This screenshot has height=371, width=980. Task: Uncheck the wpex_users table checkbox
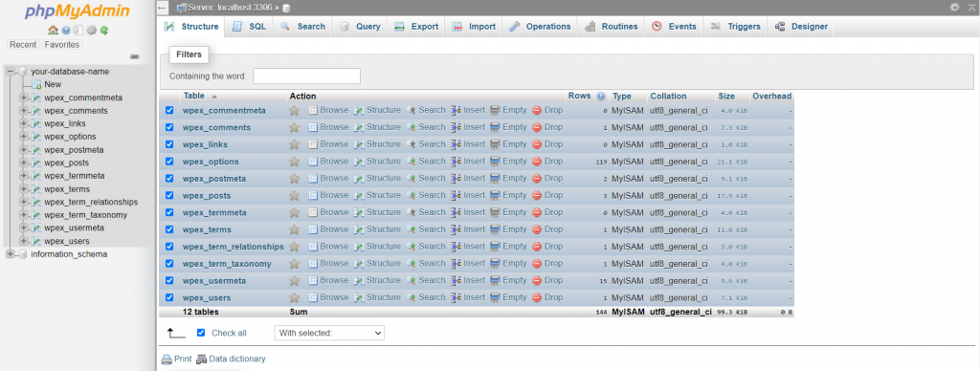click(169, 298)
